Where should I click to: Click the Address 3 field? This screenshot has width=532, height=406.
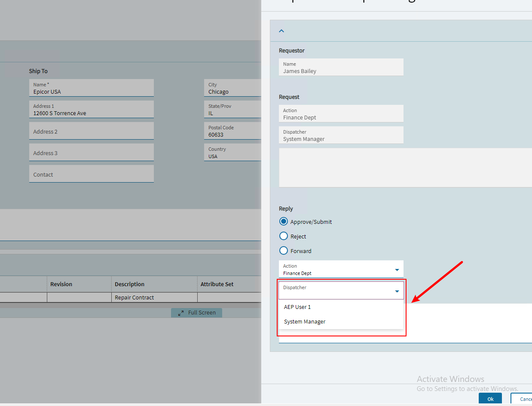(92, 153)
